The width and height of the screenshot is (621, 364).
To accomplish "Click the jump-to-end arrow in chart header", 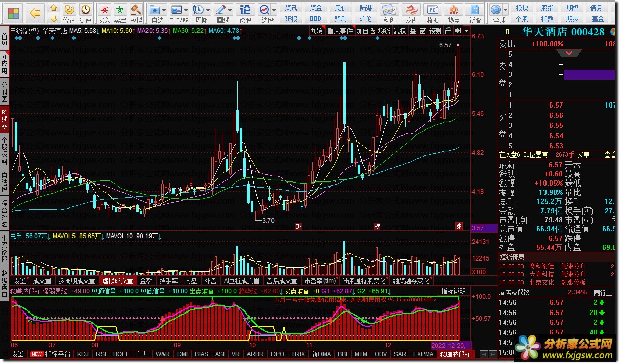I will point(458,31).
